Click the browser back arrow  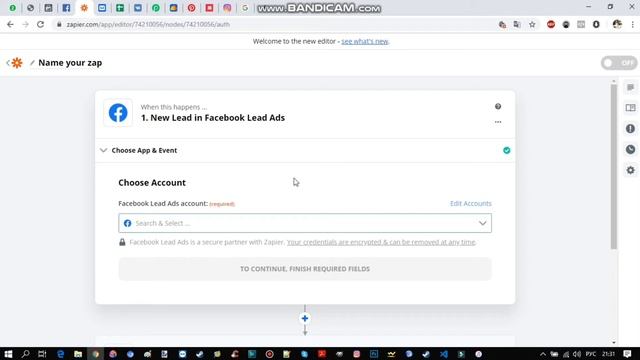pyautogui.click(x=10, y=24)
